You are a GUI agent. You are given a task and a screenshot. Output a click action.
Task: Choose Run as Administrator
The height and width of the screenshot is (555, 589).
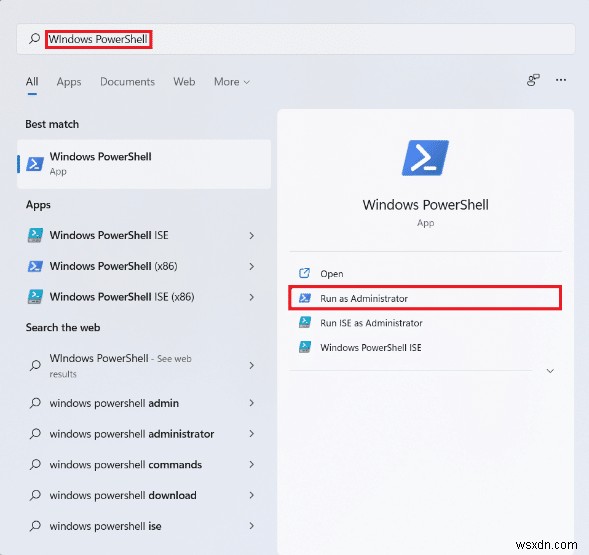coord(425,298)
